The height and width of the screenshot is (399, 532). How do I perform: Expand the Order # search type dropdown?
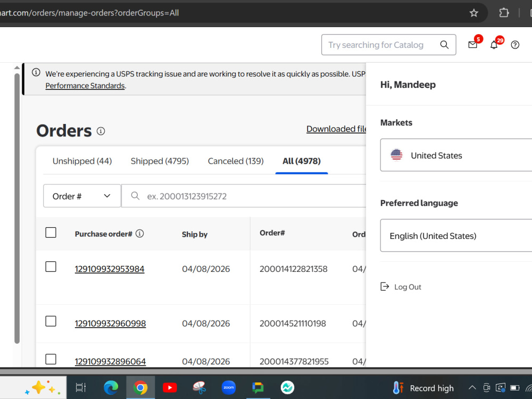[82, 196]
